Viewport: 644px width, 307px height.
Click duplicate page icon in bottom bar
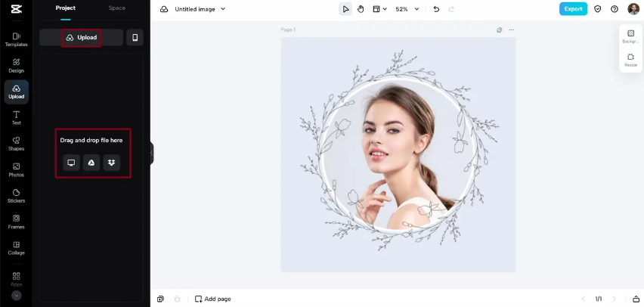click(x=160, y=299)
